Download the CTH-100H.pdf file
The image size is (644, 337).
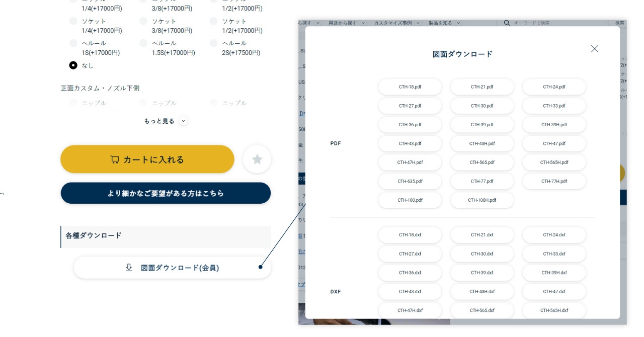(481, 200)
